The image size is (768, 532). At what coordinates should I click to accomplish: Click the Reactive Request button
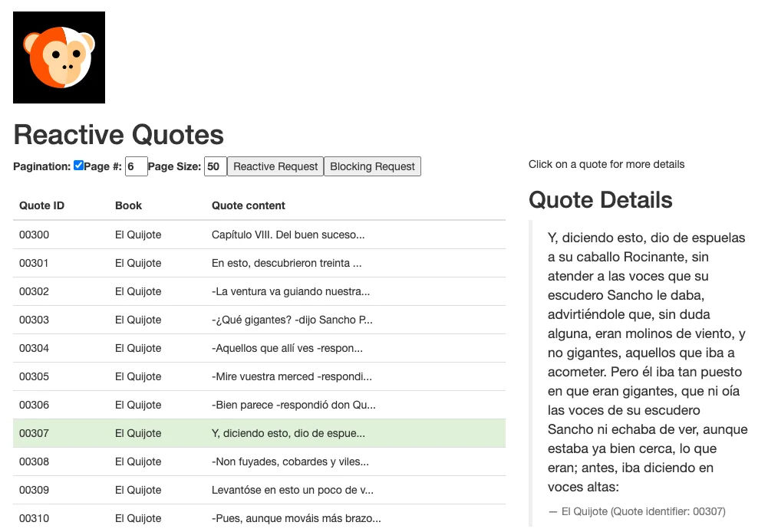coord(275,166)
